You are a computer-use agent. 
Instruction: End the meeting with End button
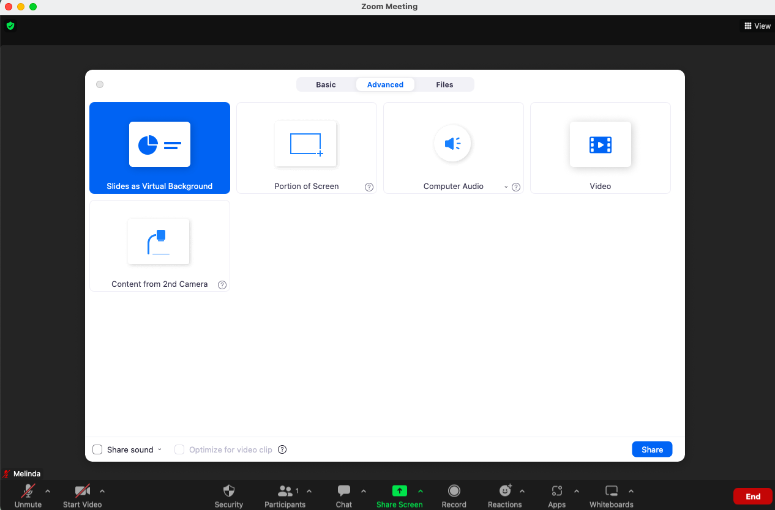point(752,496)
